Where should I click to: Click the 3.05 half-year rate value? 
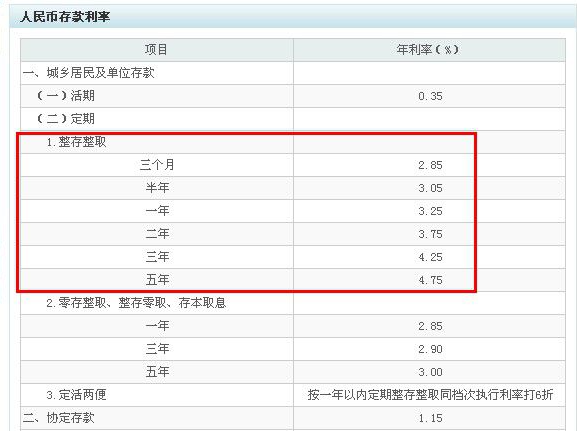coord(430,188)
